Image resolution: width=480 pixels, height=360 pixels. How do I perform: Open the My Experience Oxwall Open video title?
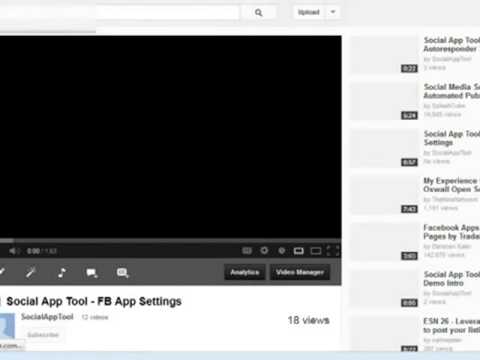pos(452,185)
